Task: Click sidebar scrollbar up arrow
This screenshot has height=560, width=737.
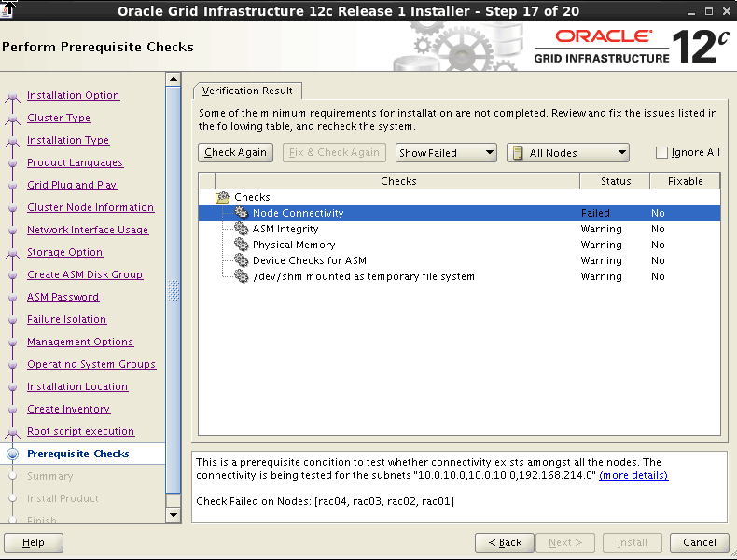Action: click(x=174, y=79)
